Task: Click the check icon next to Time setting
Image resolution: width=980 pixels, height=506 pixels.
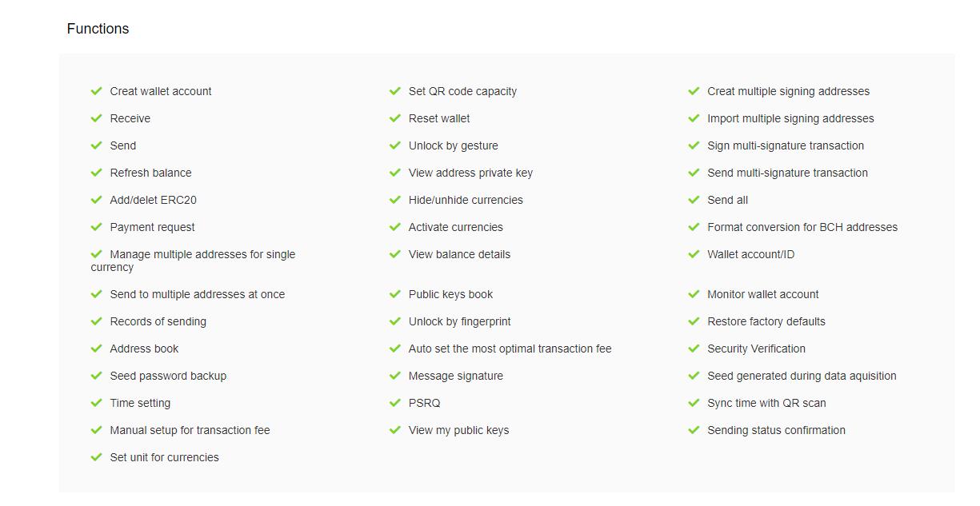Action: (x=97, y=403)
